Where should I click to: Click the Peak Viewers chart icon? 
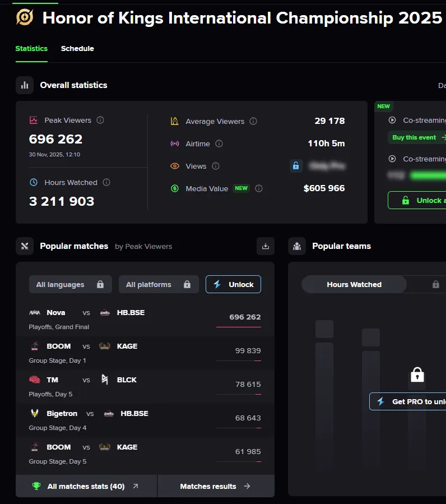[34, 120]
